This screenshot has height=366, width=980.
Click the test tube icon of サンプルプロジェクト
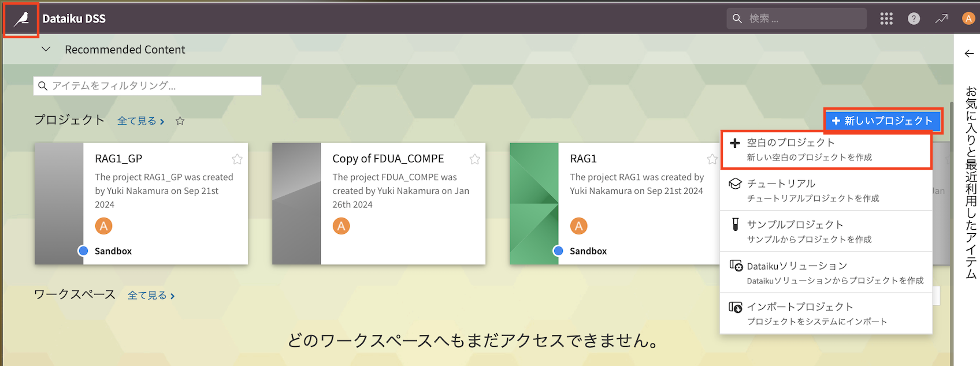[735, 224]
